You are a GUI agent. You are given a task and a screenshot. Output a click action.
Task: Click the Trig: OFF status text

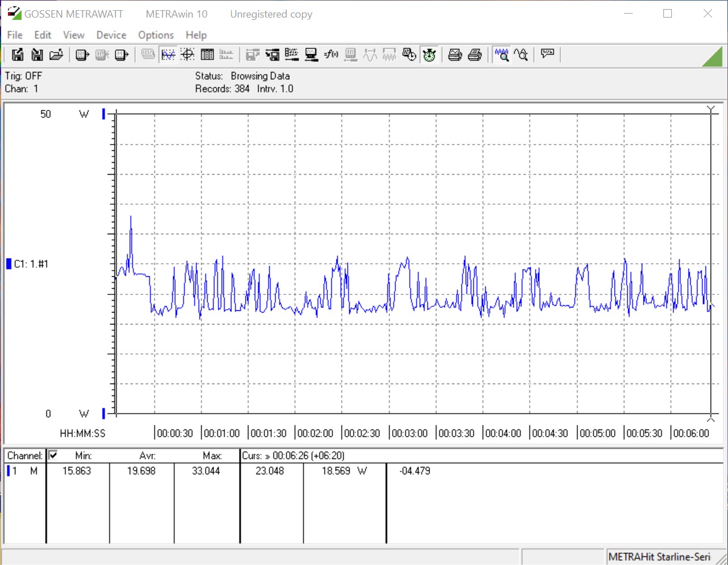tap(23, 76)
